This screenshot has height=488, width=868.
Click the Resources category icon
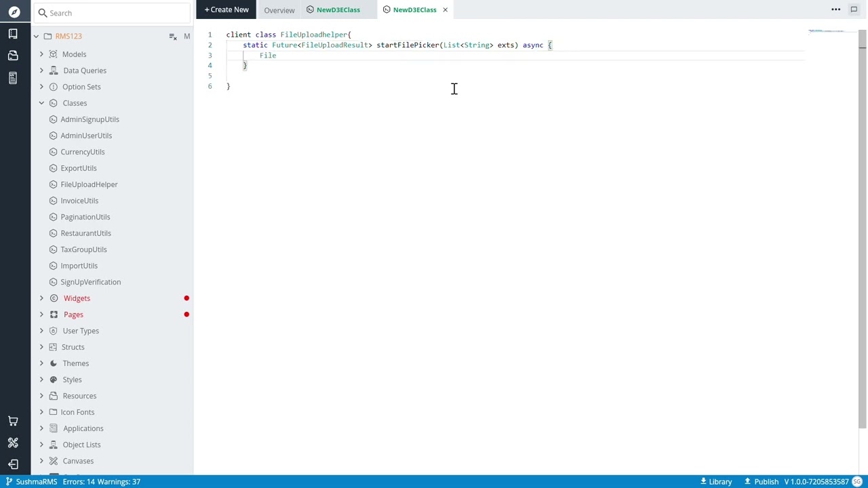(x=54, y=396)
